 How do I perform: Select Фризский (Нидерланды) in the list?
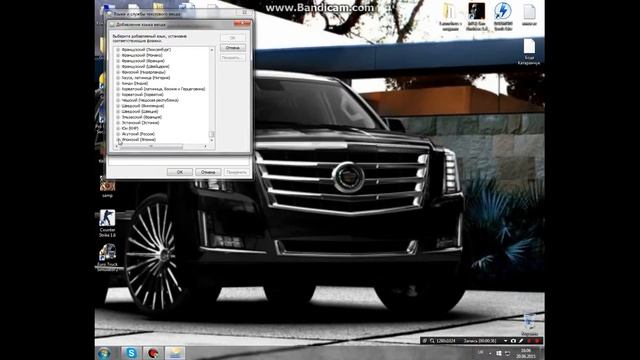[x=143, y=72]
